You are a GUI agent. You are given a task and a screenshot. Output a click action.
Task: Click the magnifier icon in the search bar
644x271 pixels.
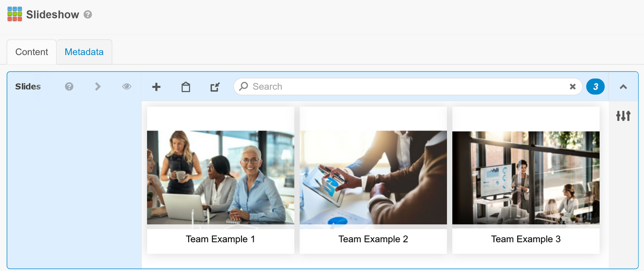pyautogui.click(x=244, y=87)
